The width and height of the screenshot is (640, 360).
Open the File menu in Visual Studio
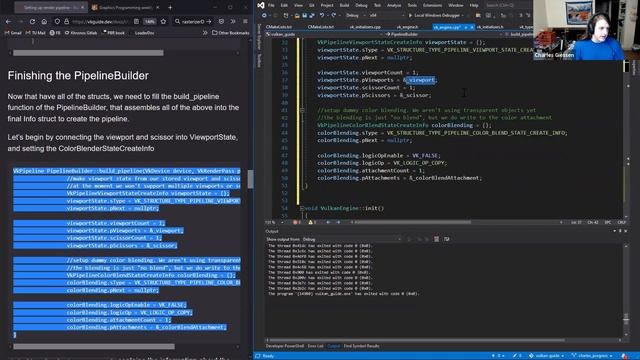tap(271, 5)
